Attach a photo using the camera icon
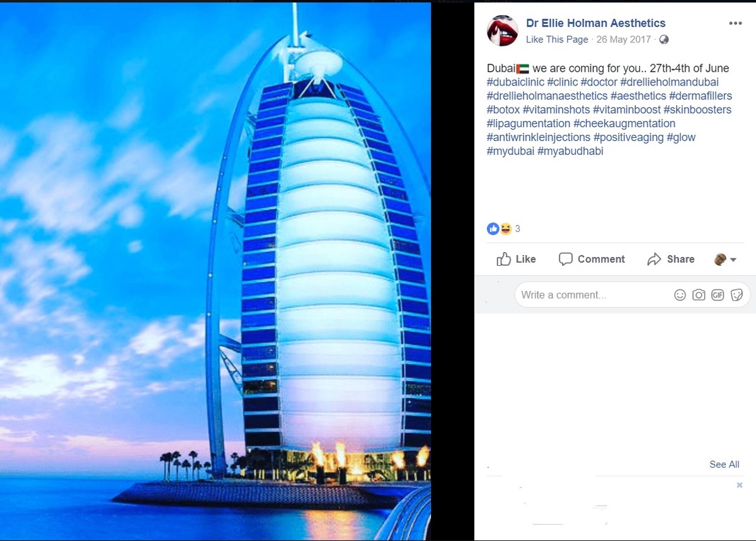The height and width of the screenshot is (541, 756). pos(699,295)
